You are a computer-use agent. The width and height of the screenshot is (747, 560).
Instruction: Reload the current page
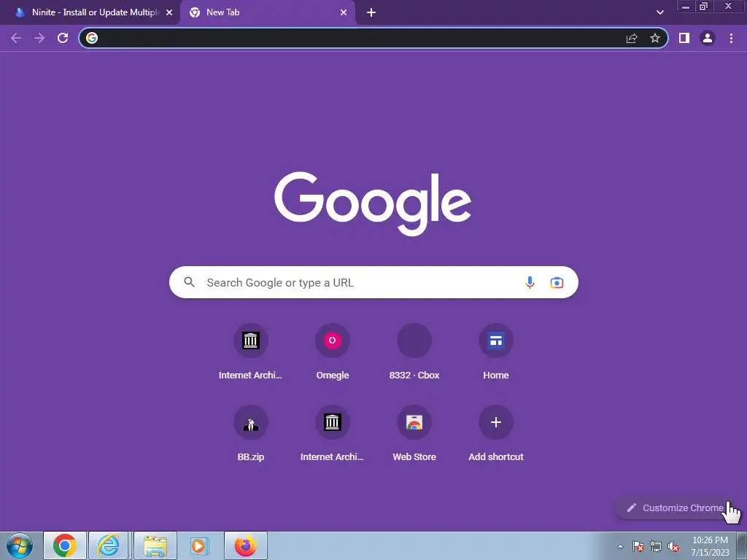pyautogui.click(x=63, y=38)
